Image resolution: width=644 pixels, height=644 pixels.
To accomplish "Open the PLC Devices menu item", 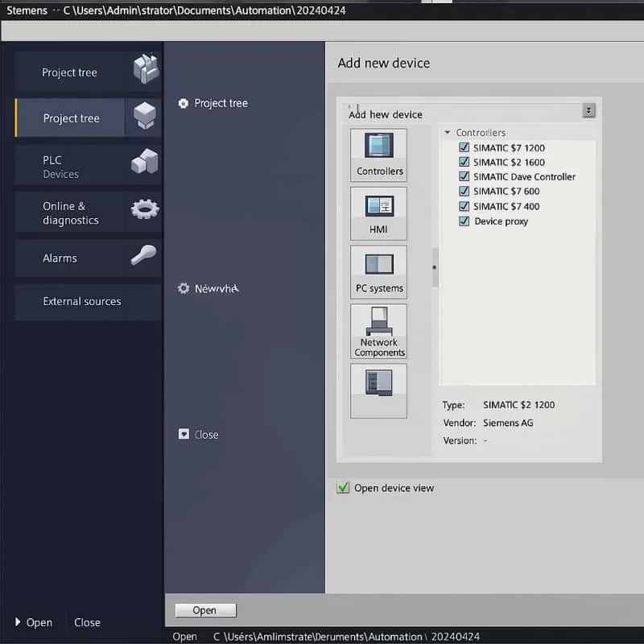I will click(x=89, y=165).
